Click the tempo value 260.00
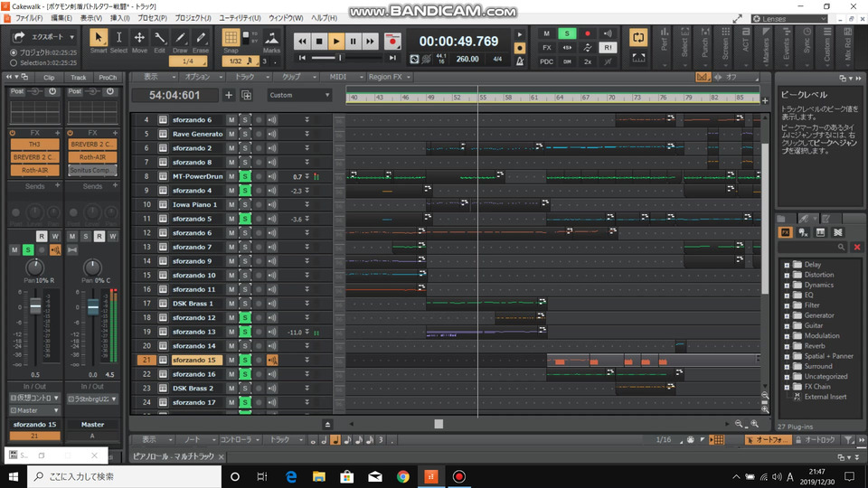 click(467, 60)
